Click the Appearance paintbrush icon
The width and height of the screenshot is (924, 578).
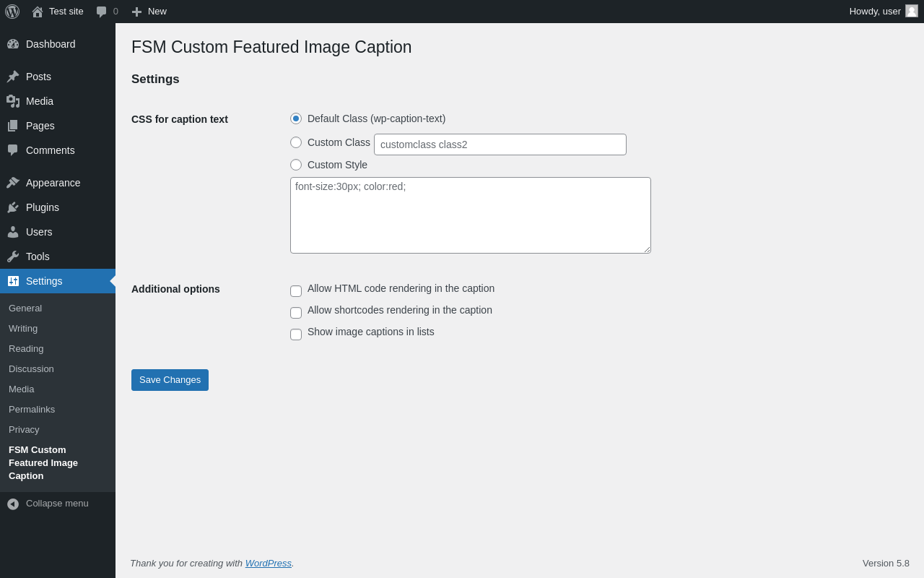[x=13, y=183]
